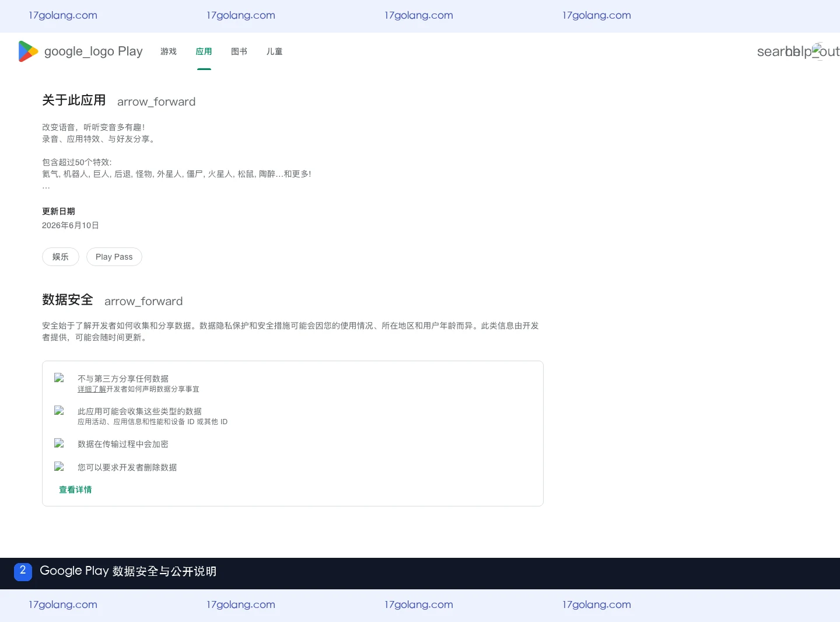The width and height of the screenshot is (840, 622).
Task: Click the 关于此应用 heading
Action: coord(74,100)
